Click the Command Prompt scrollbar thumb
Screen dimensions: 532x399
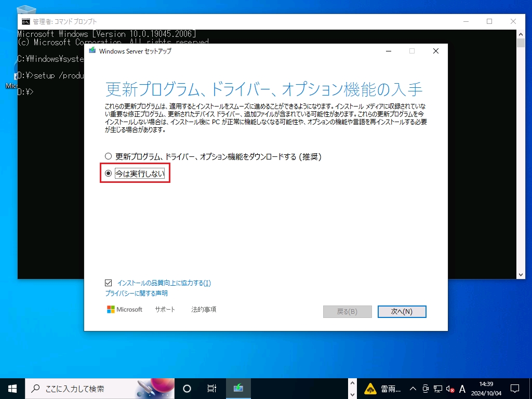[x=521, y=43]
